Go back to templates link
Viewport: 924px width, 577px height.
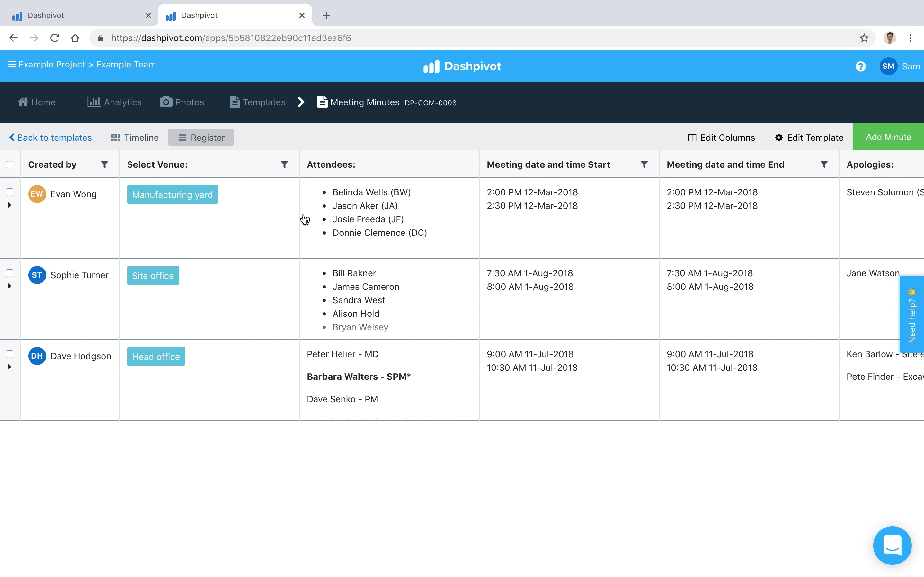click(50, 138)
